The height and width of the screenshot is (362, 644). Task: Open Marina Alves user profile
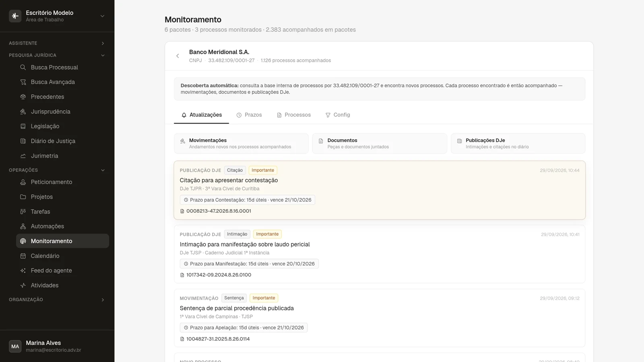coord(57,346)
